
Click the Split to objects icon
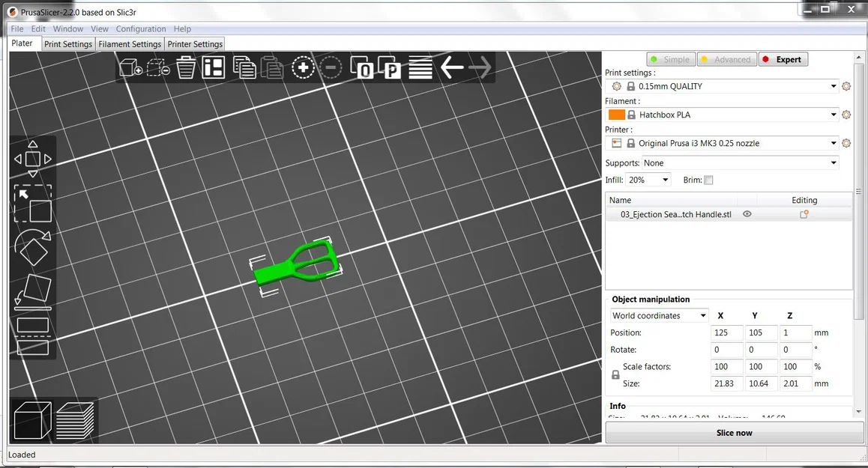pos(362,68)
